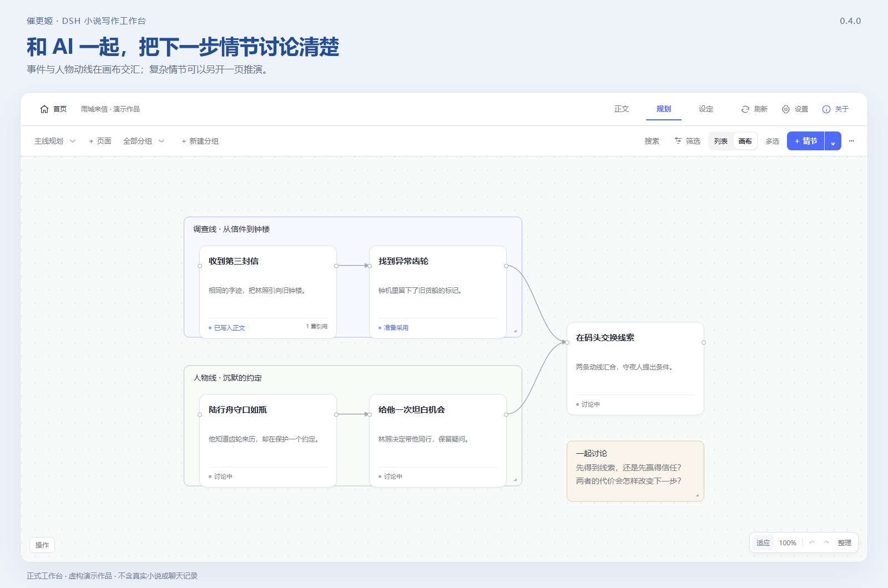The image size is (888, 588).
Task: Click the resize handle on the 调查线 group
Action: point(515,331)
